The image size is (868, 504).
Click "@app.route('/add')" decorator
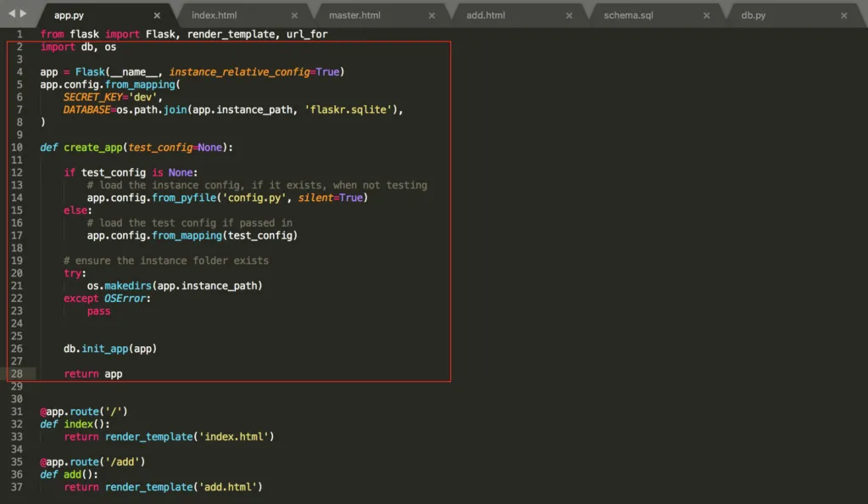coord(92,462)
